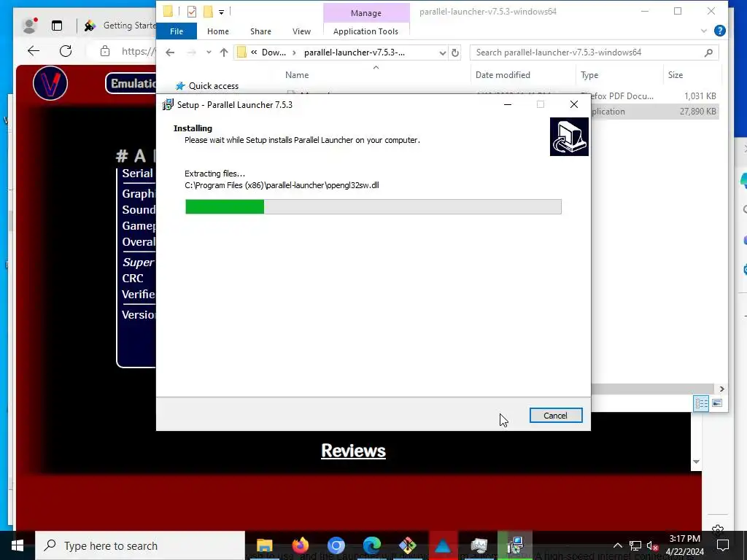
Task: Cancel the Parallel Launcher installation
Action: (x=555, y=415)
